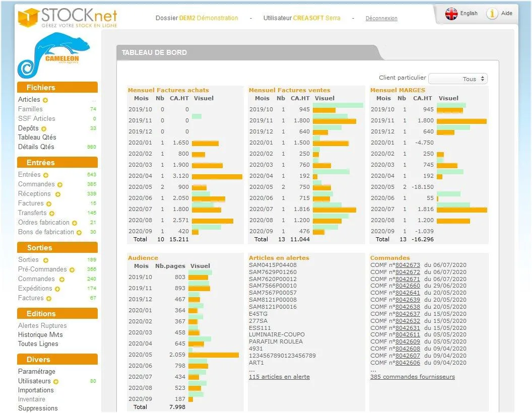Viewport: 532px width, 413px height.
Task: Click plus icon beside Sorties Factures
Action: pyautogui.click(x=49, y=299)
